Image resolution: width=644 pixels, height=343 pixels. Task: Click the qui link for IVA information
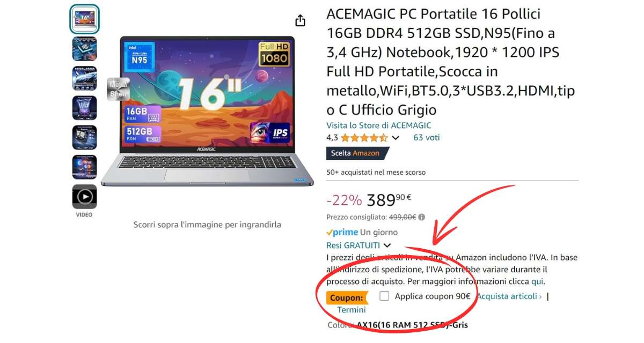(537, 281)
